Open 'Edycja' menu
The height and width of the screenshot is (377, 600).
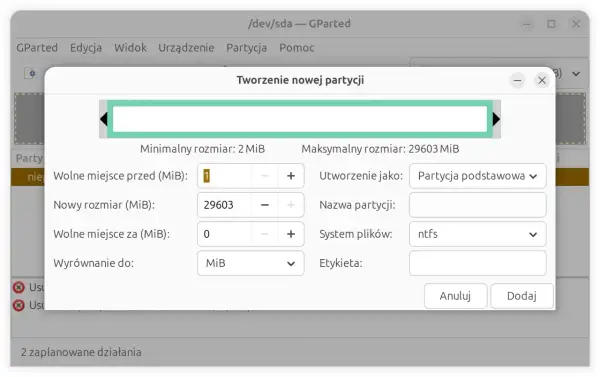tap(86, 48)
